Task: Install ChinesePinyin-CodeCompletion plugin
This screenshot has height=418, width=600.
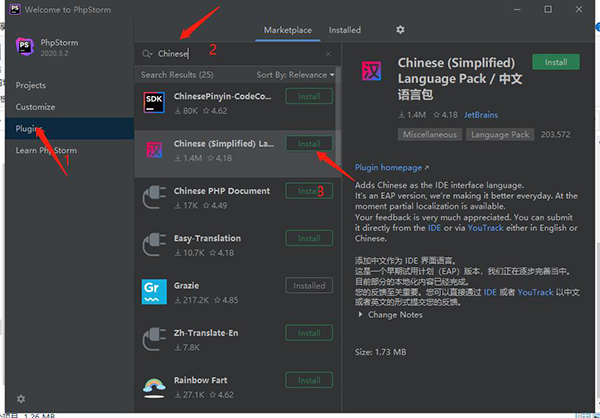Action: pos(309,96)
